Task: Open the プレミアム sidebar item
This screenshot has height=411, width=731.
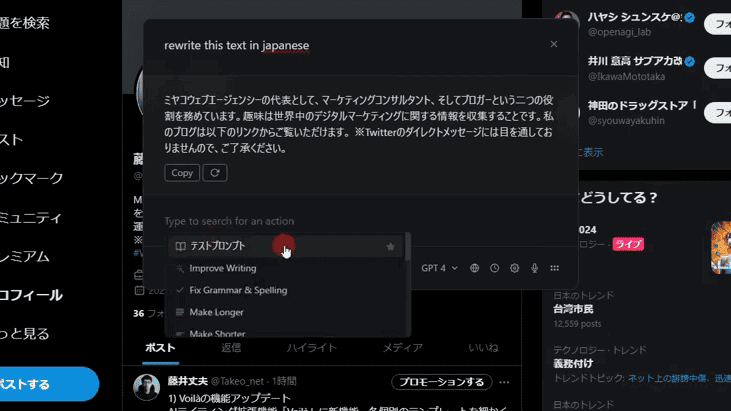Action: [25, 257]
